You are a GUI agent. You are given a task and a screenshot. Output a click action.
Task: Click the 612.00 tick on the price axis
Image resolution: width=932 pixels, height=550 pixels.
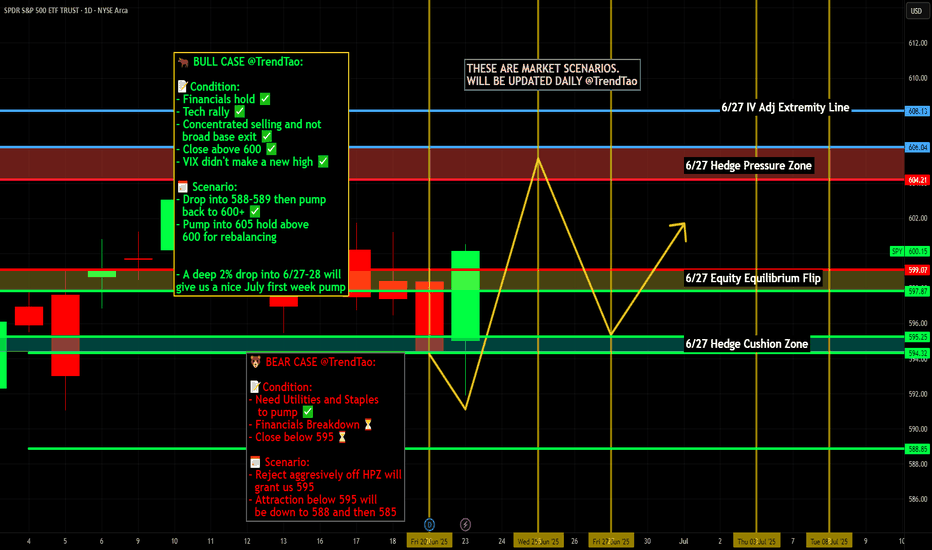[917, 43]
